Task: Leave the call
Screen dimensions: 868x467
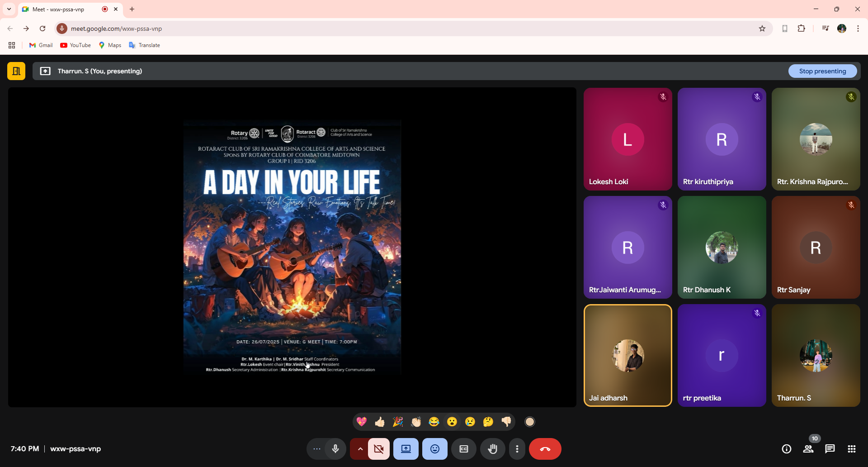Action: 545,449
